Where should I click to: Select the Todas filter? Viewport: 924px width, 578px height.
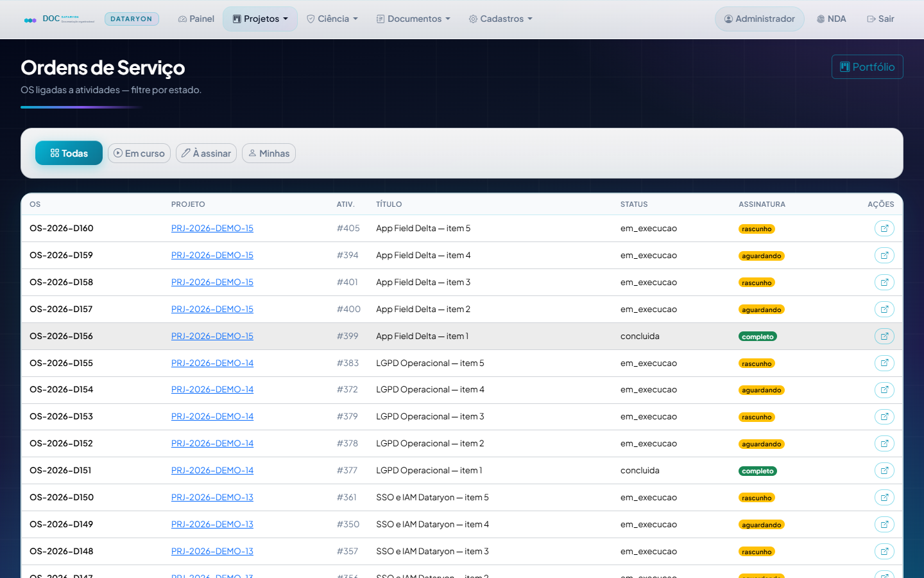69,153
